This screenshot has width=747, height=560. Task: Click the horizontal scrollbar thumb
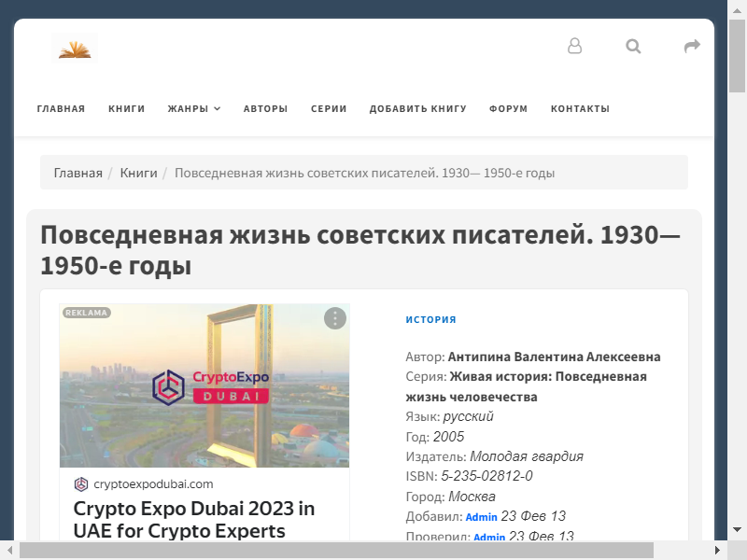pyautogui.click(x=336, y=551)
